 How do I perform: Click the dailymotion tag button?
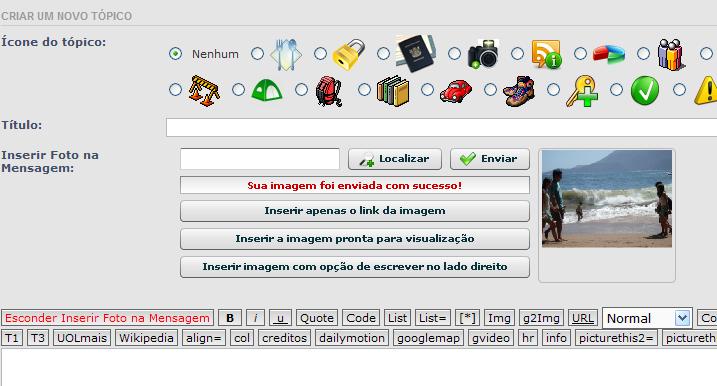[352, 338]
